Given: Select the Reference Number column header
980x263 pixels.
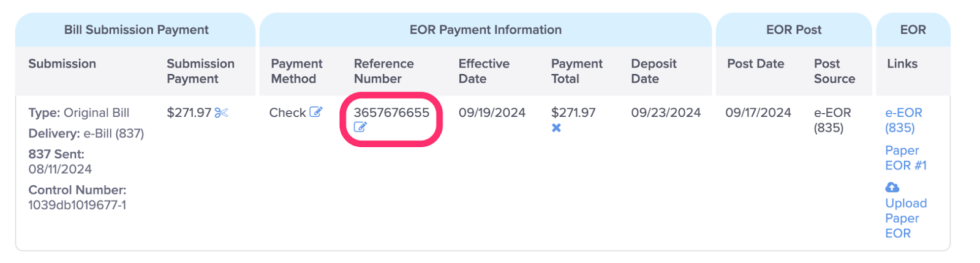Looking at the screenshot, I should pos(383,71).
